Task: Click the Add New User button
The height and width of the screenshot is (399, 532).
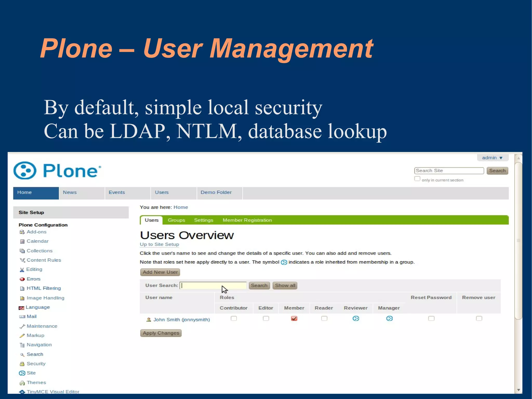Action: (160, 272)
